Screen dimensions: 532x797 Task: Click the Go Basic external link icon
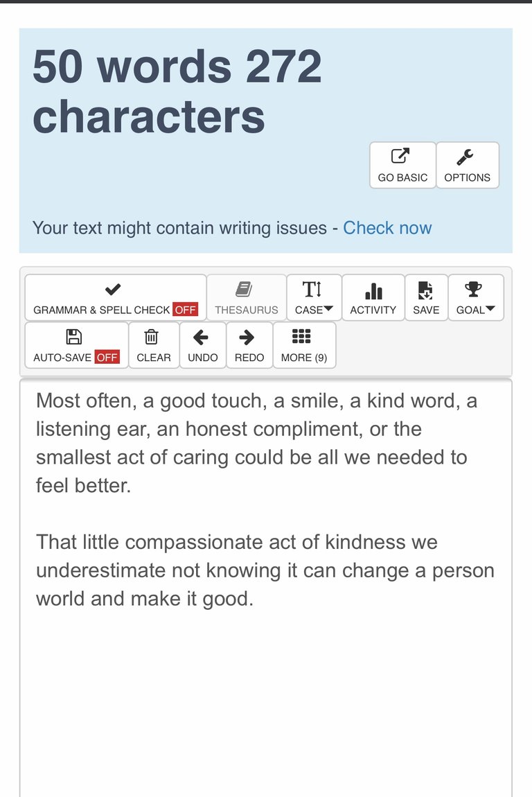point(400,156)
